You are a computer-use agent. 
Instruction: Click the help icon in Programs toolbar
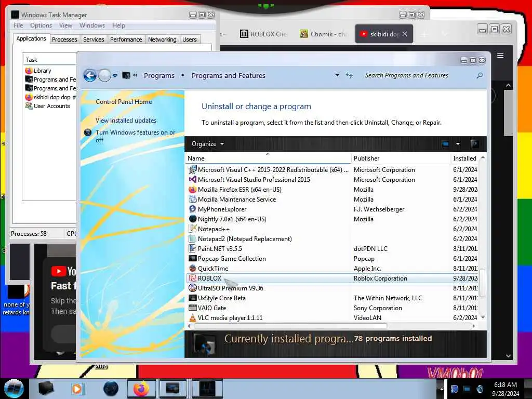point(474,144)
